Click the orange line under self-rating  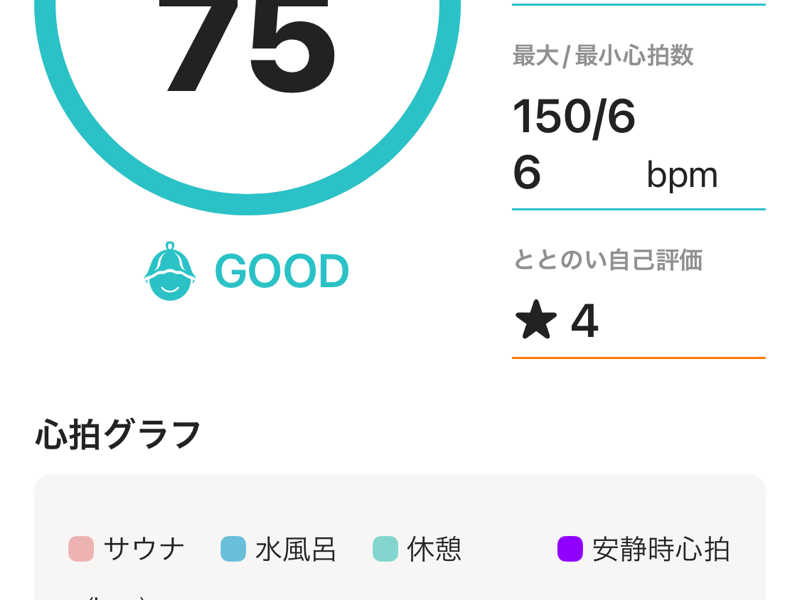[x=638, y=357]
